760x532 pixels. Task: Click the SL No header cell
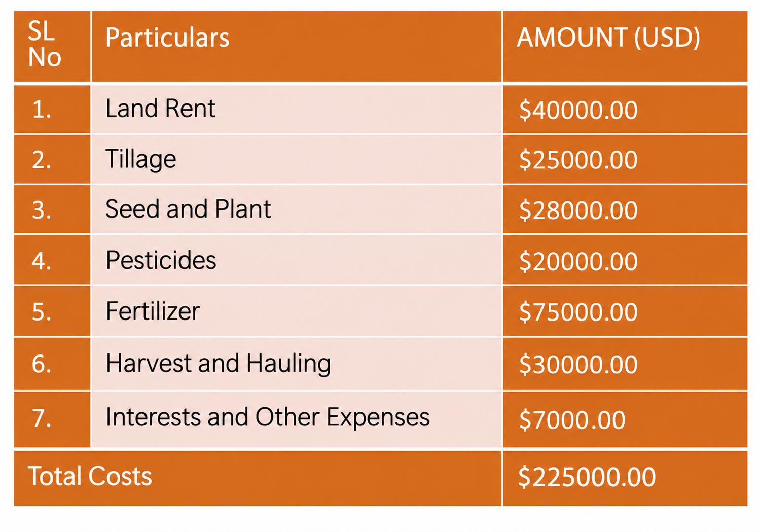[x=52, y=46]
